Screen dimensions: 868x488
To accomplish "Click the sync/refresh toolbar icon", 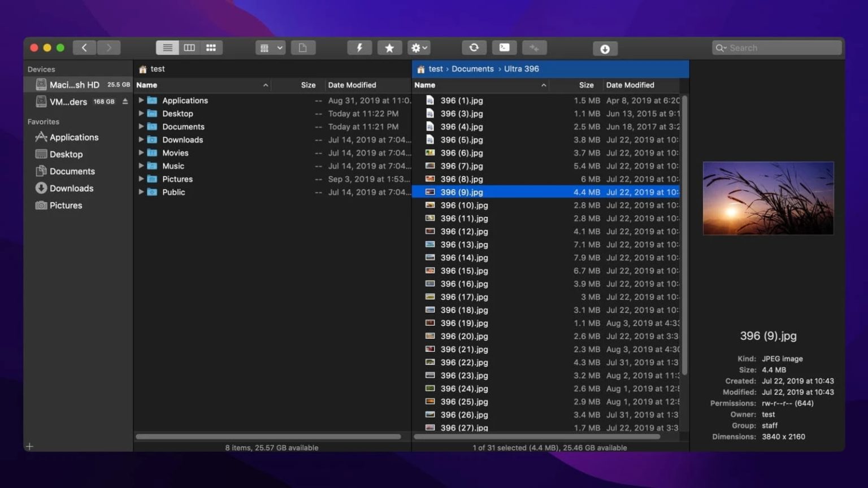I will point(474,47).
